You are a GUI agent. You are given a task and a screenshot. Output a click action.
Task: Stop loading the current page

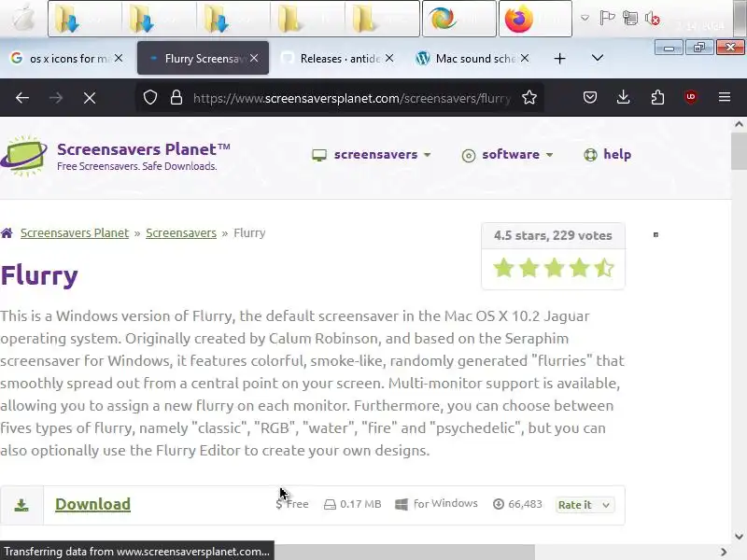89,98
